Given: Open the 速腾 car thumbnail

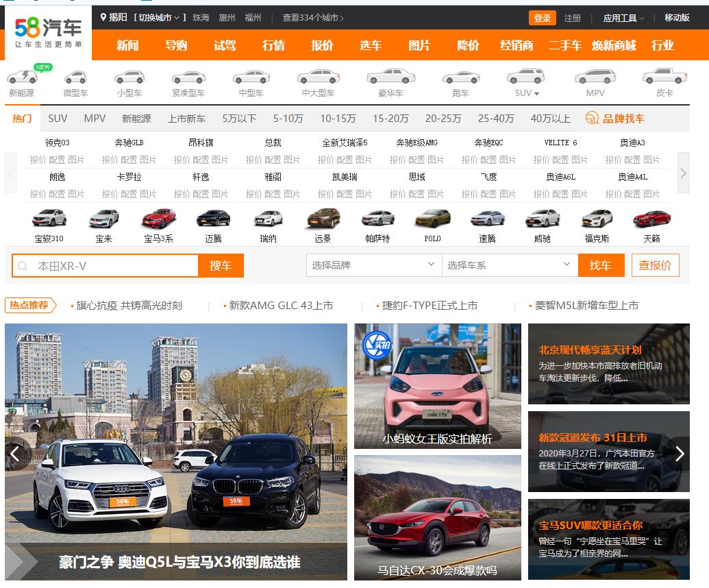Looking at the screenshot, I should click(488, 219).
